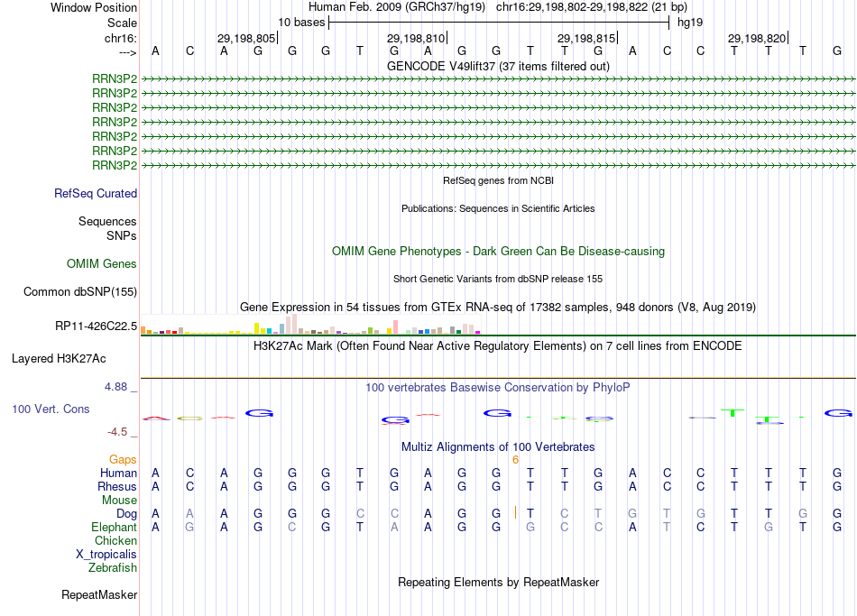Click the scale bar line beside '10 bases'

pos(499,23)
